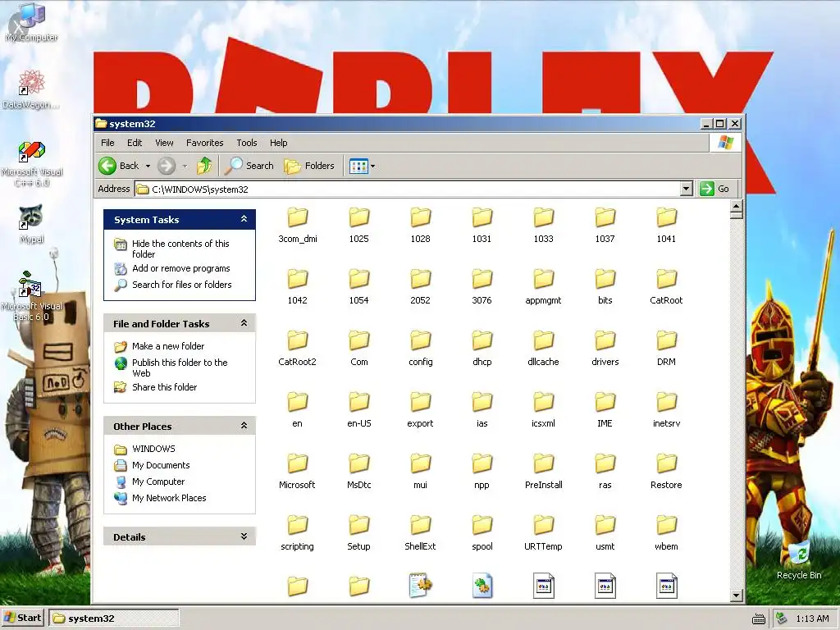The height and width of the screenshot is (630, 840).
Task: Open the Back history dropdown arrow
Action: pyautogui.click(x=148, y=166)
